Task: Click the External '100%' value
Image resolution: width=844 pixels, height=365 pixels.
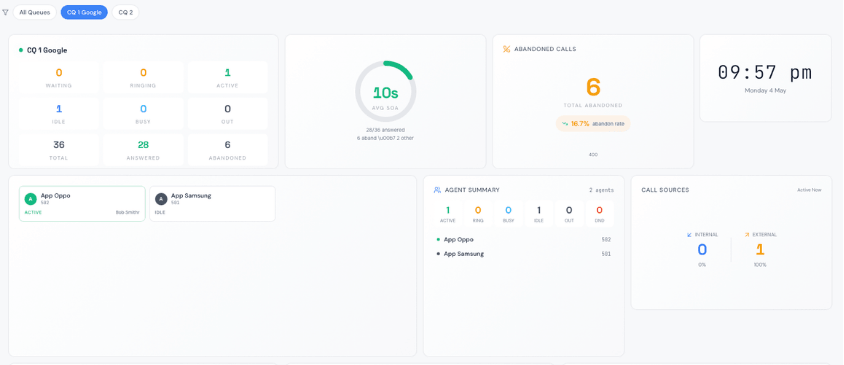Action: (760, 265)
